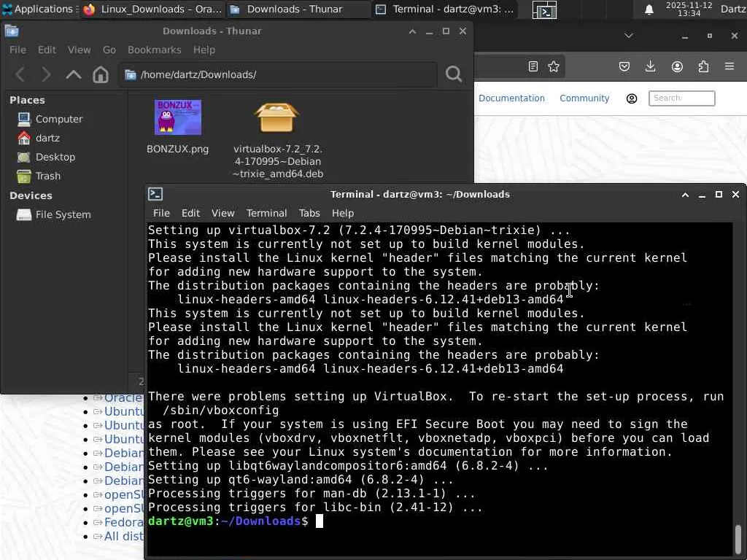Open Thunar View menu
Image resolution: width=747 pixels, height=560 pixels.
click(x=79, y=50)
